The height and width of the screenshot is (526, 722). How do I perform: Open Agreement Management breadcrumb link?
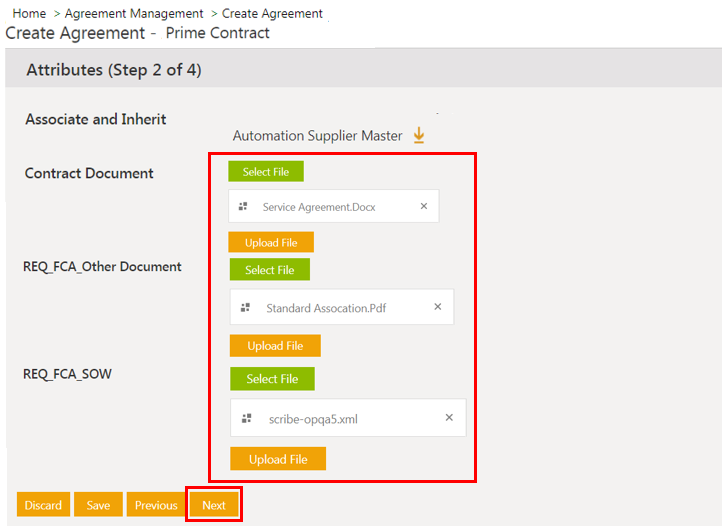134,14
